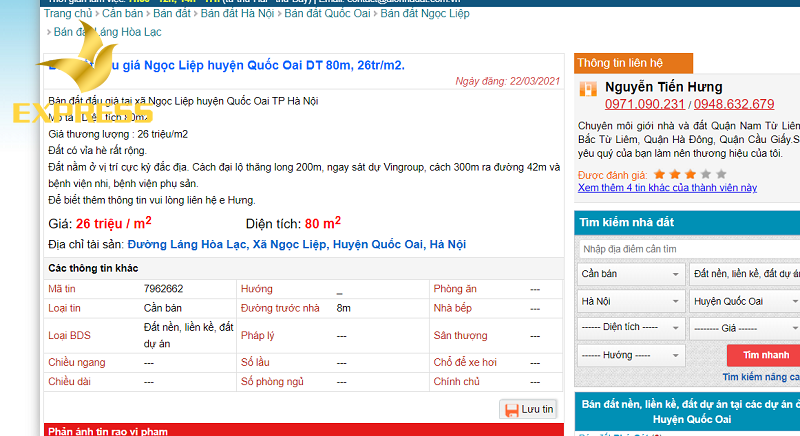Expand the Diện tích area dropdown
The height and width of the screenshot is (436, 800).
coord(630,327)
